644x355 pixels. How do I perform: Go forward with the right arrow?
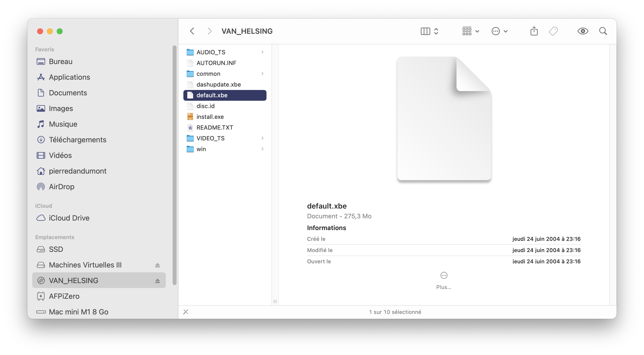click(x=210, y=31)
